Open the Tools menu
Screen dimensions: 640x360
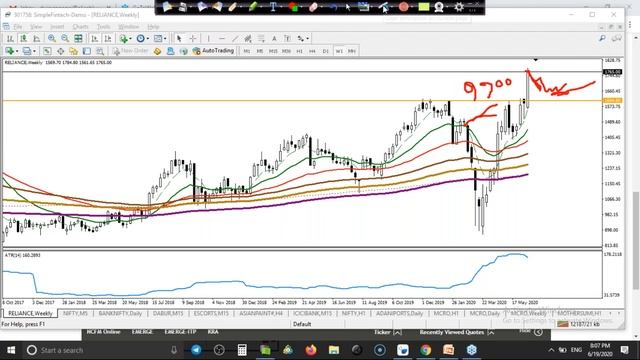pyautogui.click(x=103, y=27)
